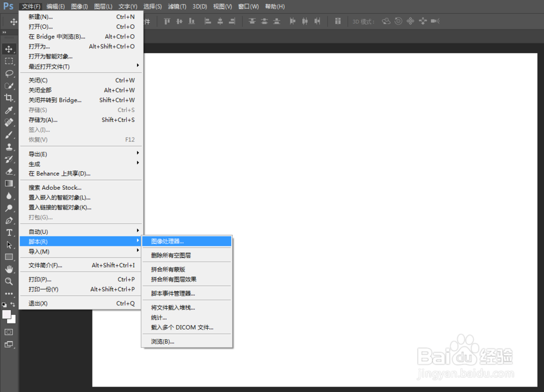Change screen mode icon

point(9,344)
